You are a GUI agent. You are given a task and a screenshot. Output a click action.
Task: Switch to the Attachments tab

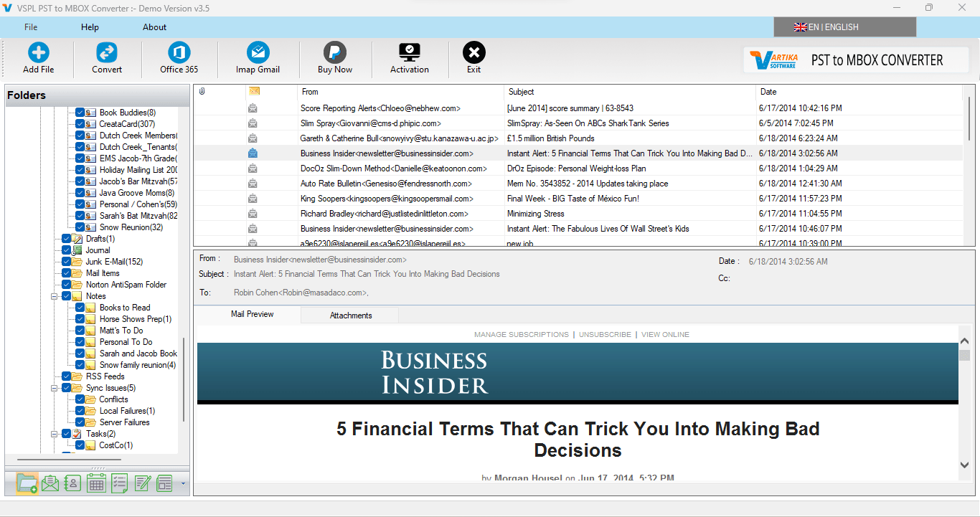[x=351, y=316]
